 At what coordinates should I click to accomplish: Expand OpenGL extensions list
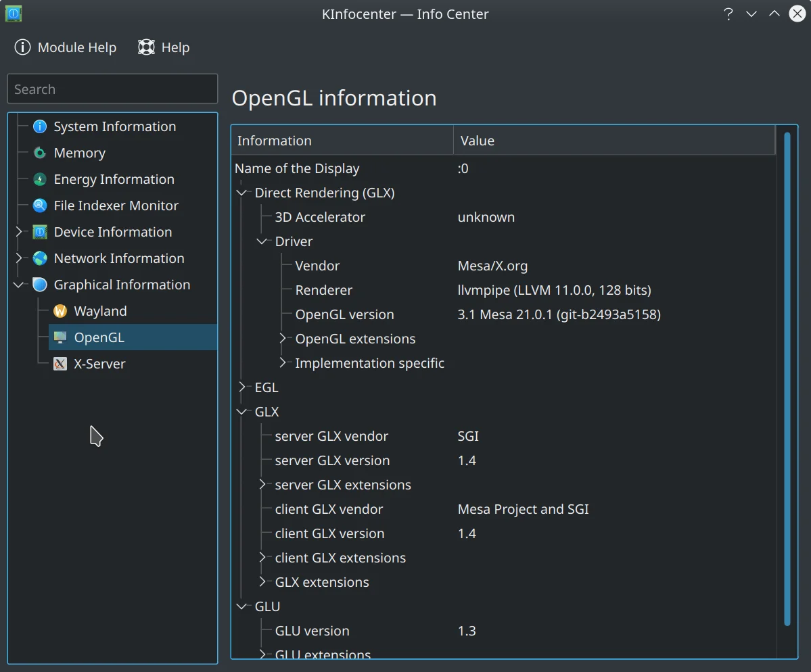(283, 339)
